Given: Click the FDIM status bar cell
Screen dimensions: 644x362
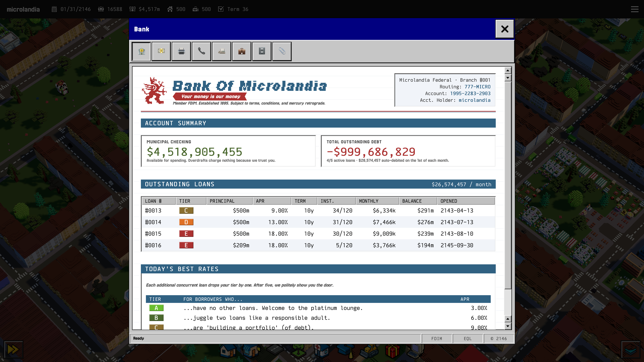Looking at the screenshot, I should [x=437, y=339].
